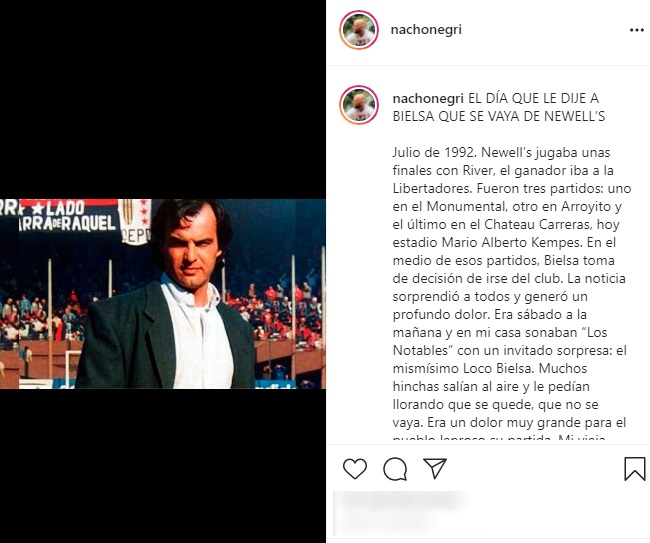Click the crowd in the stadium stands

(282, 315)
